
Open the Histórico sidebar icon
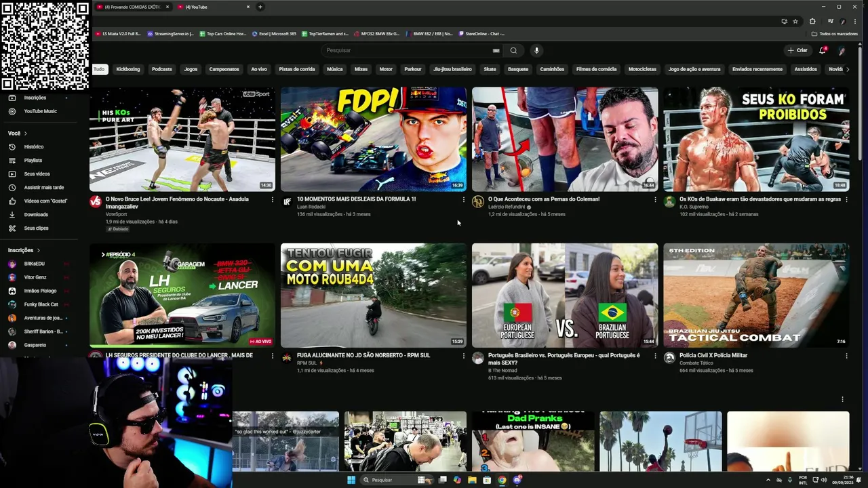[12, 147]
